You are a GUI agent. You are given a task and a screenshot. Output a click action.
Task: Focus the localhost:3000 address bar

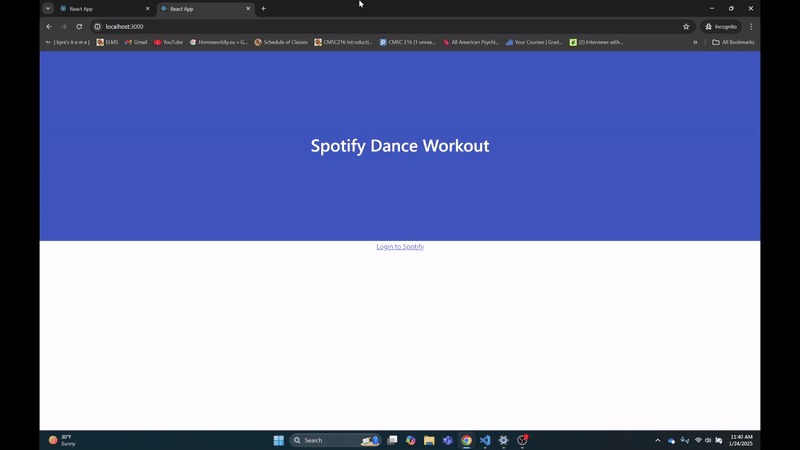click(x=388, y=27)
